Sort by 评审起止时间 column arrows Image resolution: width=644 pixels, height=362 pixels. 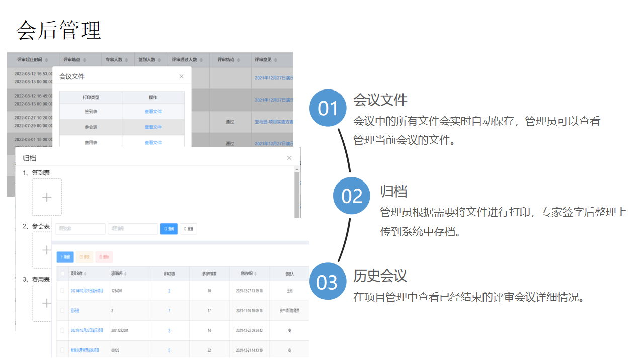pos(46,60)
